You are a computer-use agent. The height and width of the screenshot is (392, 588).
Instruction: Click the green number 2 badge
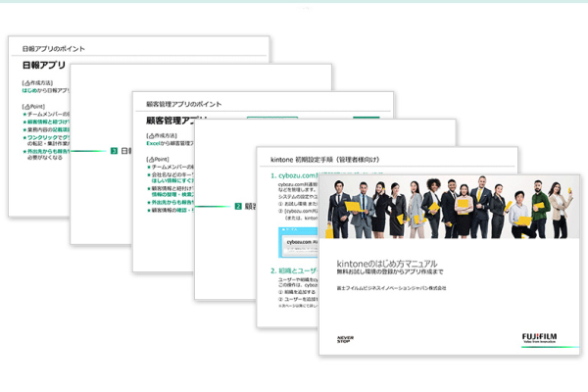click(x=237, y=207)
